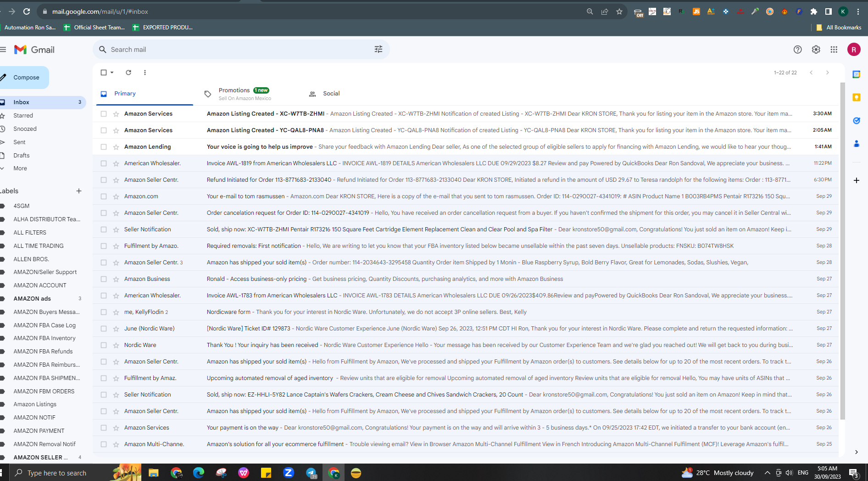Open Sticky Notes from taskbar
Screen dimensions: 868x481
(266, 473)
